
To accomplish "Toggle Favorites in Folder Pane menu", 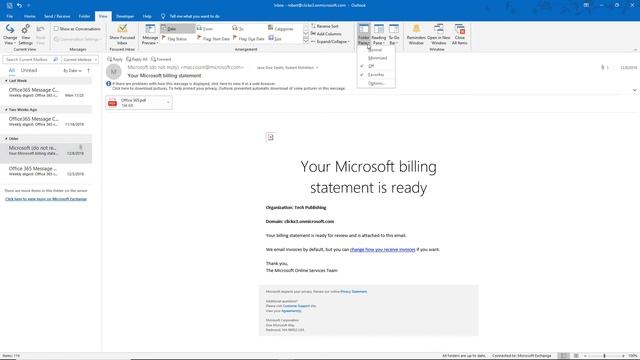I will coord(376,75).
